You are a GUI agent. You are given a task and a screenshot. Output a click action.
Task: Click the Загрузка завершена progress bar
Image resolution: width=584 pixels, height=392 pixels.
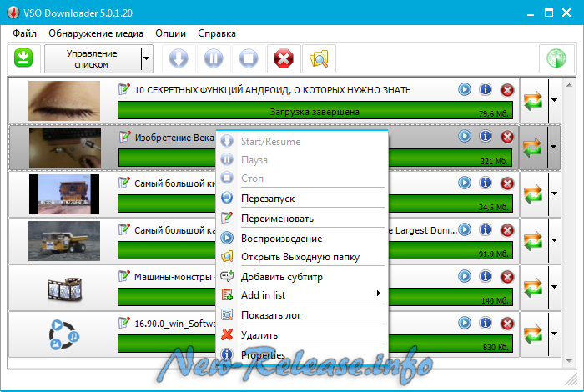point(315,111)
